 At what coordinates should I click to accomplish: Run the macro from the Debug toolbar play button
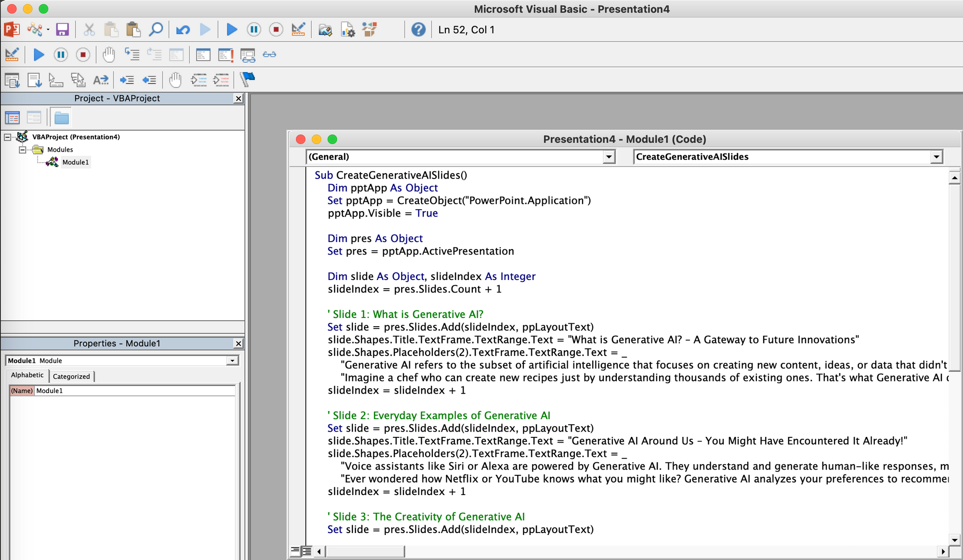[39, 55]
